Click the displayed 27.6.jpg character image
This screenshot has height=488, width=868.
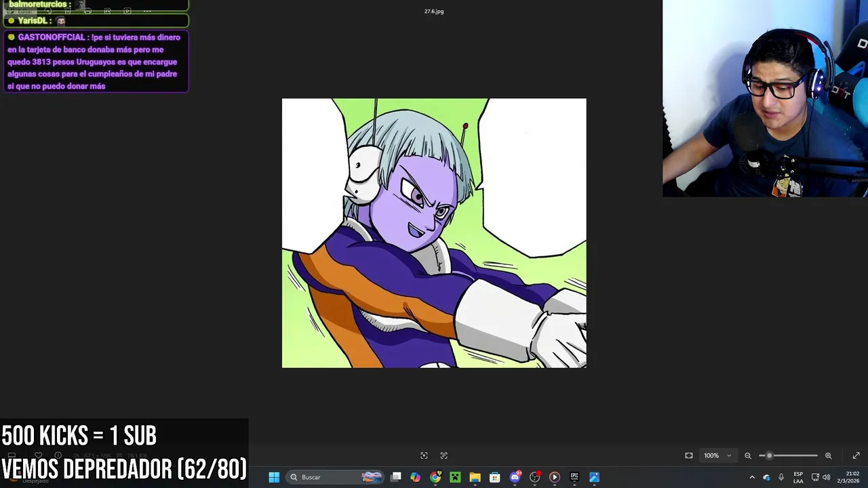pyautogui.click(x=434, y=233)
